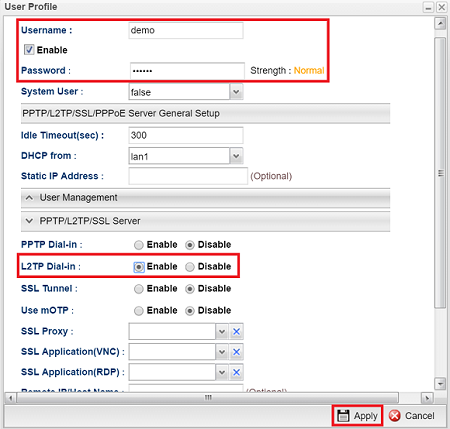This screenshot has width=450, height=429.
Task: Click the Apply save button
Action: 357,416
